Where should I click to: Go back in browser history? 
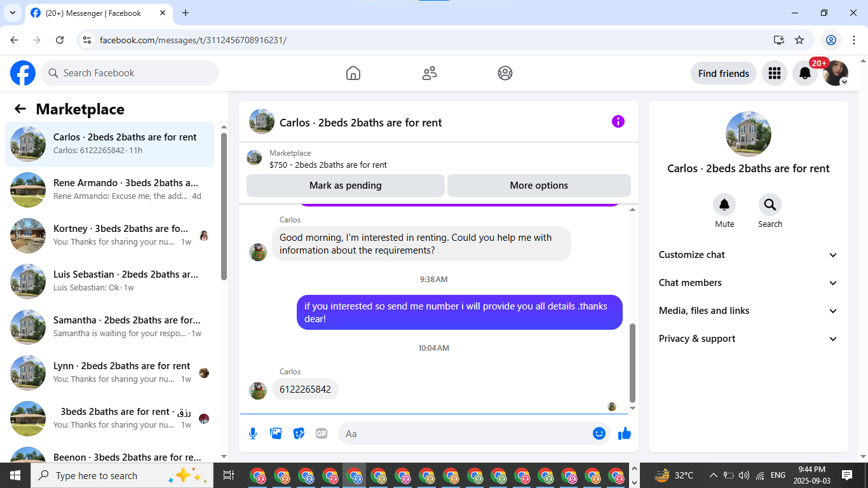(14, 40)
